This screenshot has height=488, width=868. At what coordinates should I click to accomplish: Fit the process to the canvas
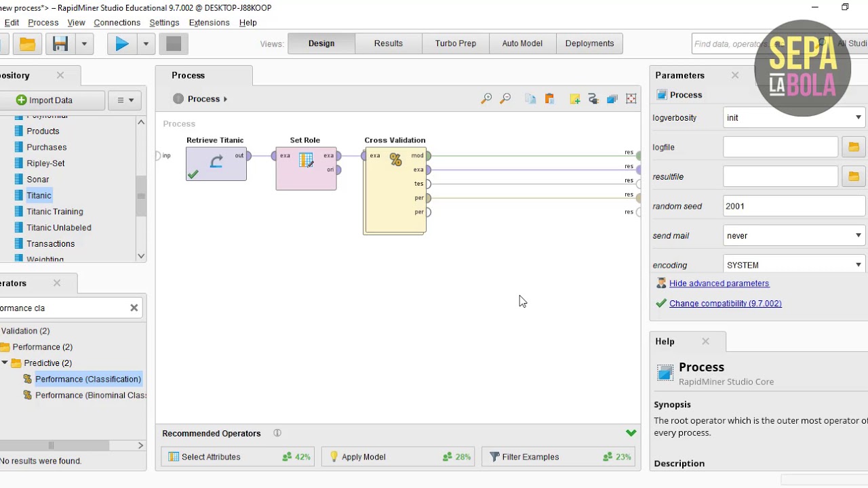pos(631,99)
